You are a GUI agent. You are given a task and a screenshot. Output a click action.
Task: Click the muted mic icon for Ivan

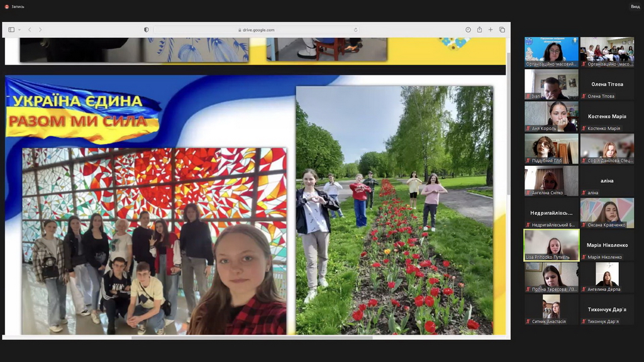tap(528, 96)
